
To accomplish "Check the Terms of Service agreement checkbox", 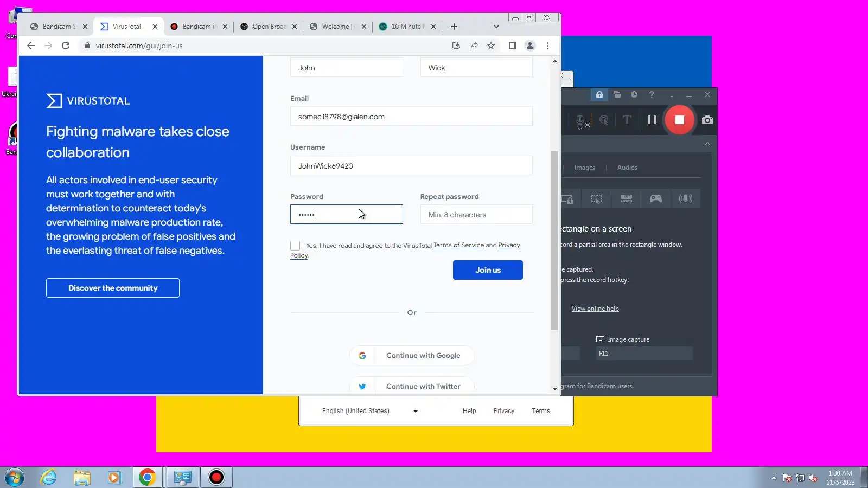I will [295, 246].
